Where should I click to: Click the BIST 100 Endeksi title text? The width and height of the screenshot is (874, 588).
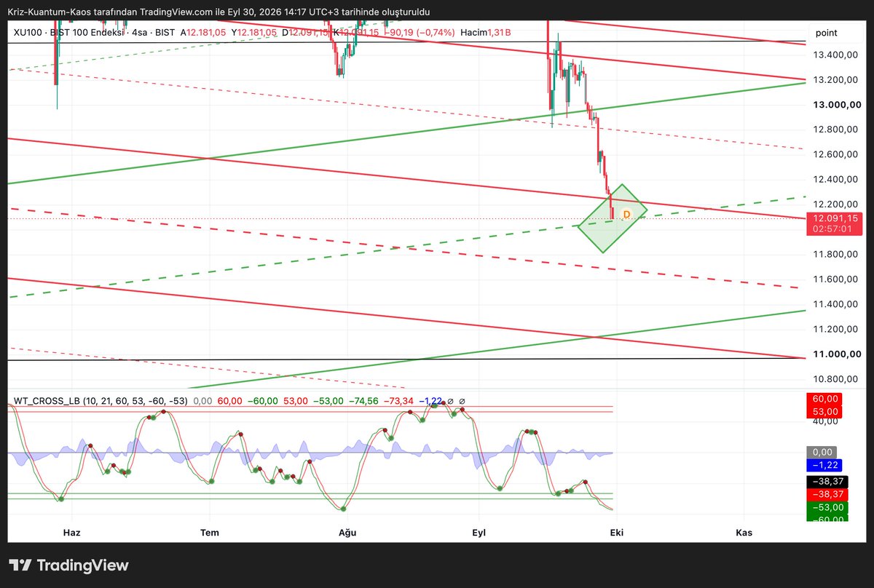click(86, 33)
